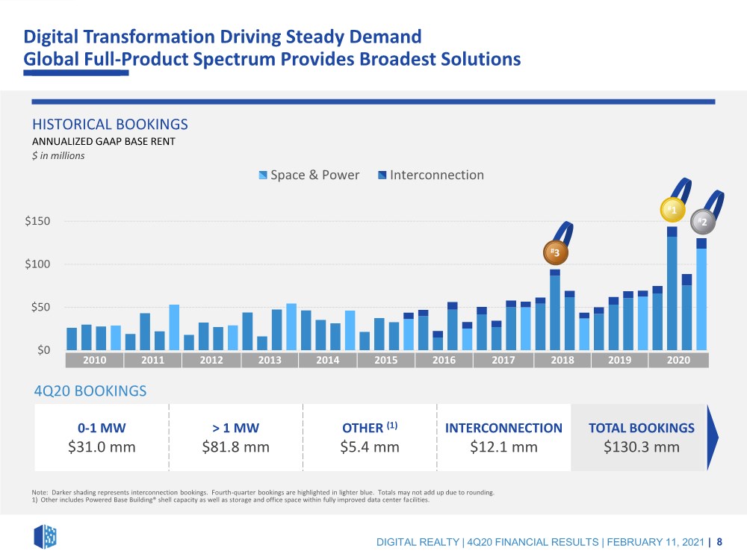Viewport: 747px width, 560px height.
Task: Click the blue arrow beside Total Bookings
Action: click(713, 438)
